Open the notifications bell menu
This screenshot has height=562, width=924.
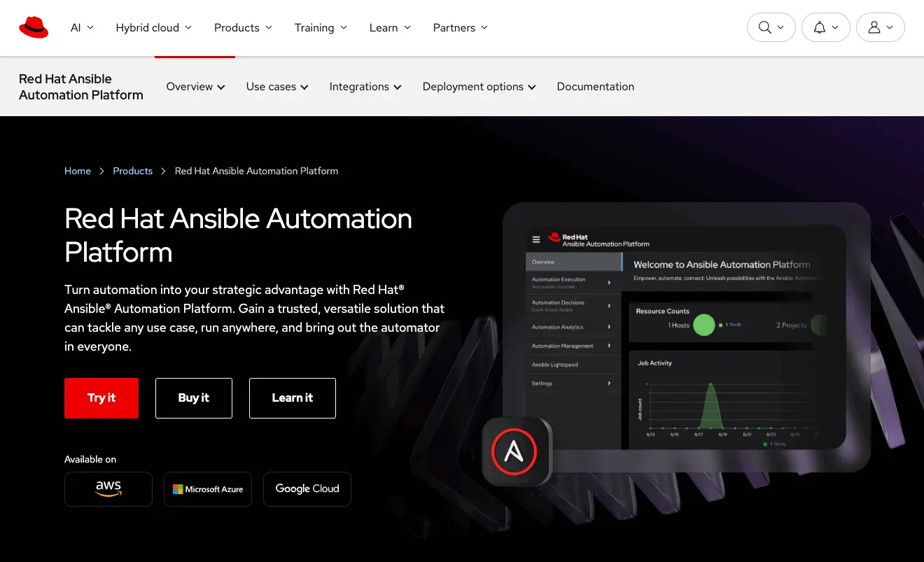[826, 27]
